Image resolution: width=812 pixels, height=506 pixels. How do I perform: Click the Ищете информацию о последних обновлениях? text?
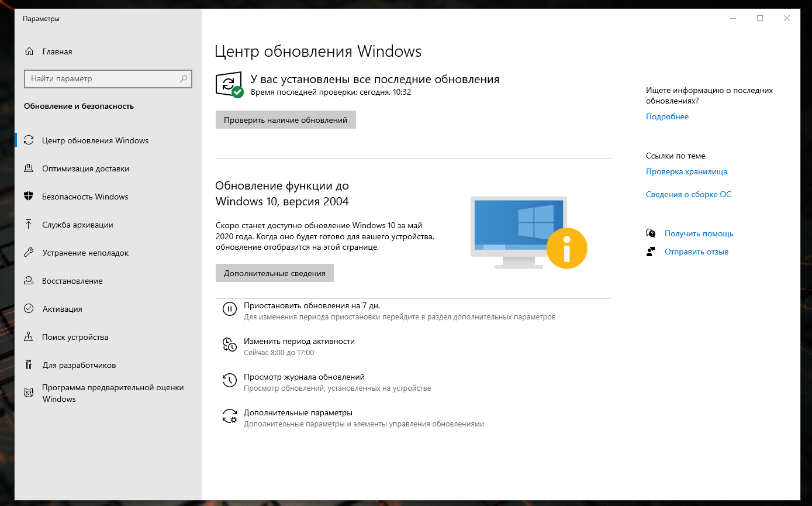710,95
